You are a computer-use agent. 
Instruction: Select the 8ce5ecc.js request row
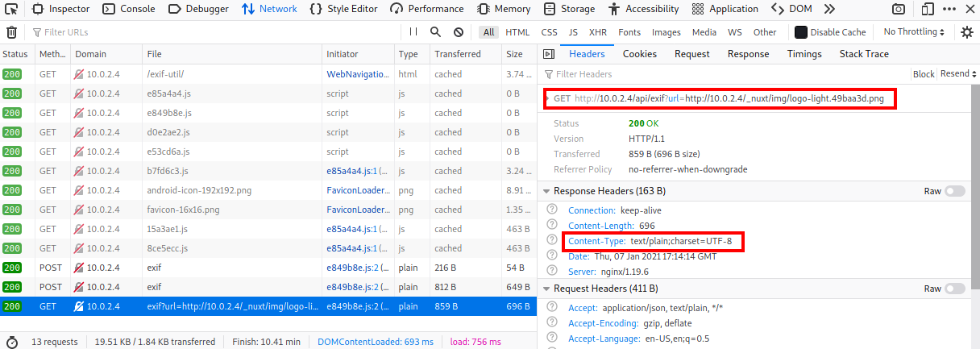point(268,248)
